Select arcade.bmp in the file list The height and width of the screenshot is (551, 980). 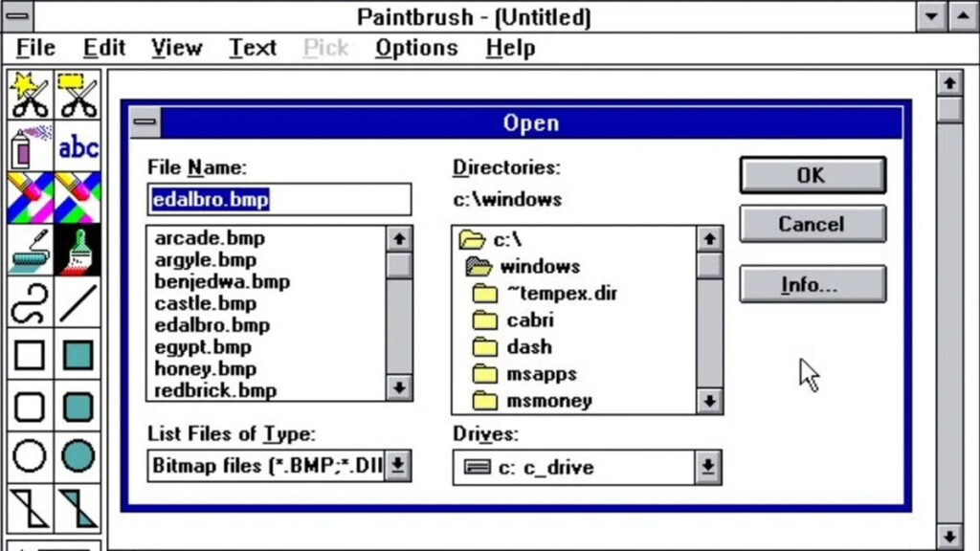(x=210, y=238)
